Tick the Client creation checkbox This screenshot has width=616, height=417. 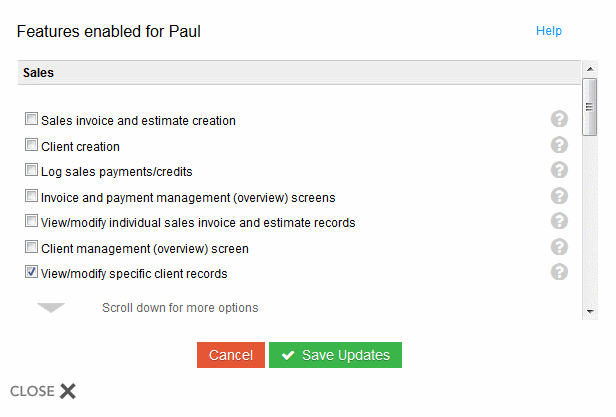pyautogui.click(x=32, y=146)
